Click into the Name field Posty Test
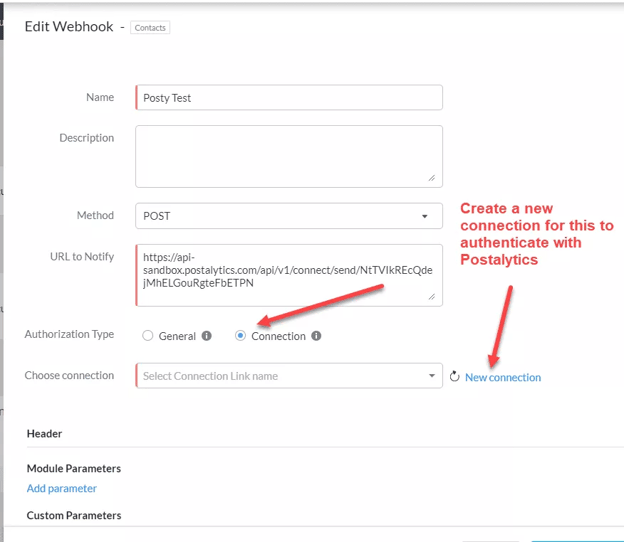The height and width of the screenshot is (542, 624). click(x=289, y=97)
